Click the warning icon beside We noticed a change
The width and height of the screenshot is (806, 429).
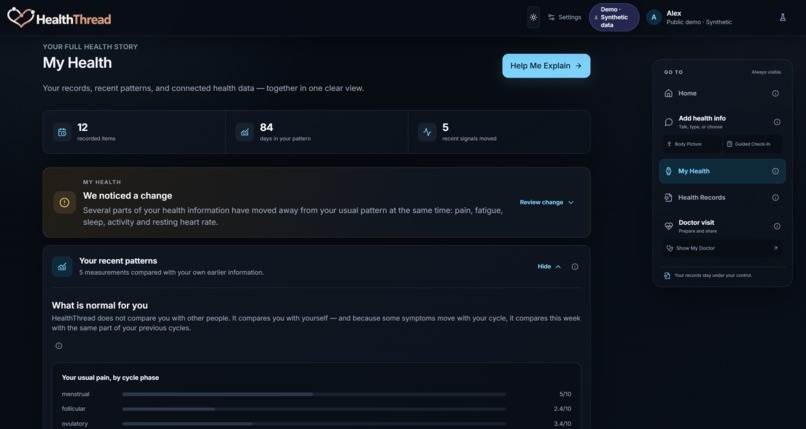pos(64,202)
